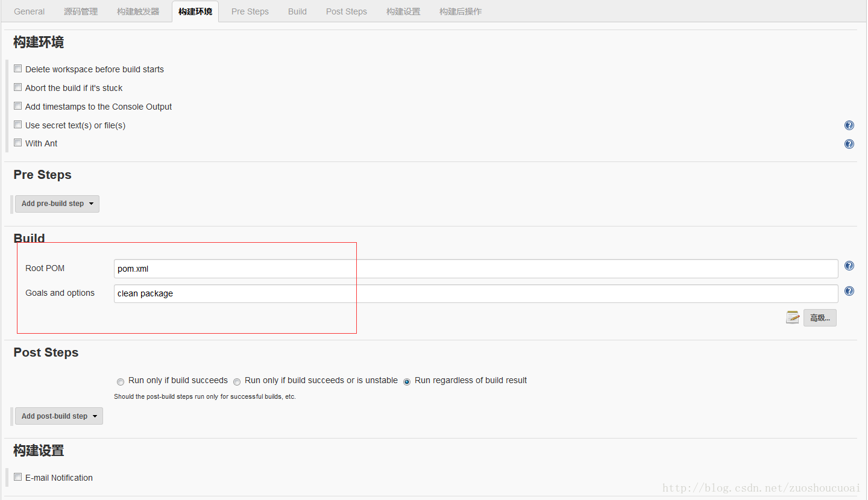The width and height of the screenshot is (868, 500).
Task: Open Add pre-build step dropdown
Action: (57, 204)
